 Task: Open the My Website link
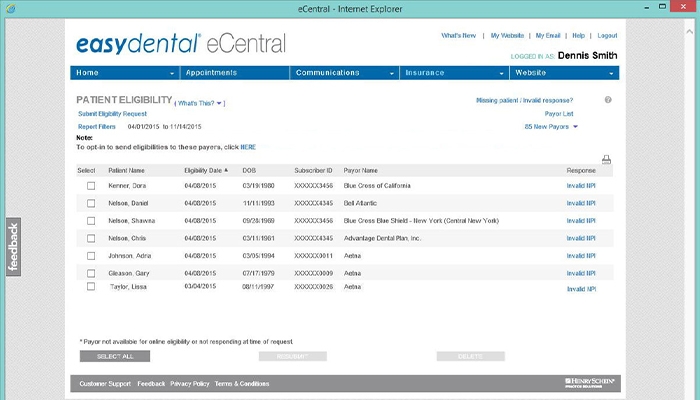(507, 35)
